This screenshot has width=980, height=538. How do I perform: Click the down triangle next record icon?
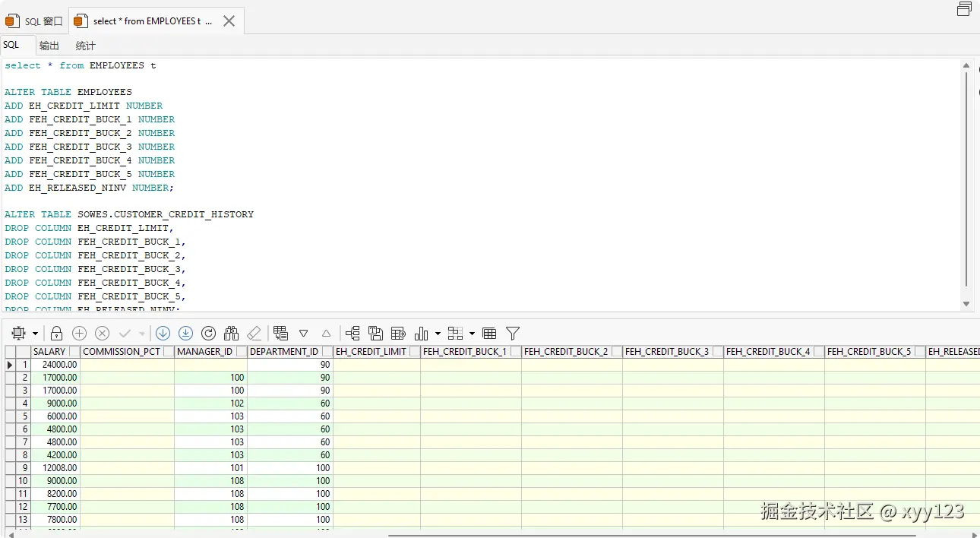coord(303,333)
